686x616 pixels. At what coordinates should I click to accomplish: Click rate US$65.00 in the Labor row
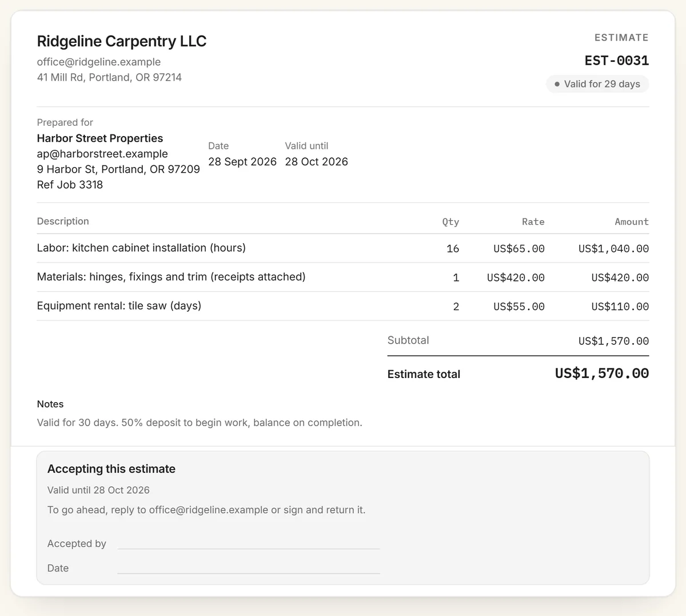(519, 249)
